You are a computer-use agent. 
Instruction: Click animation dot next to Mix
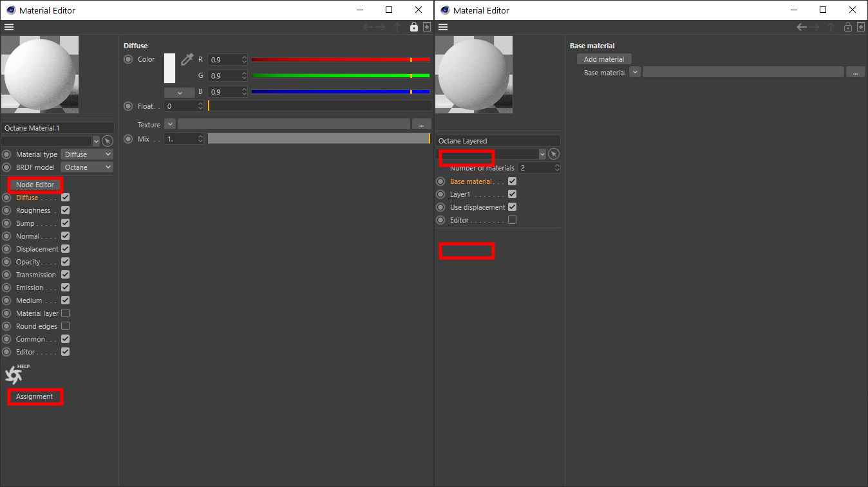128,139
